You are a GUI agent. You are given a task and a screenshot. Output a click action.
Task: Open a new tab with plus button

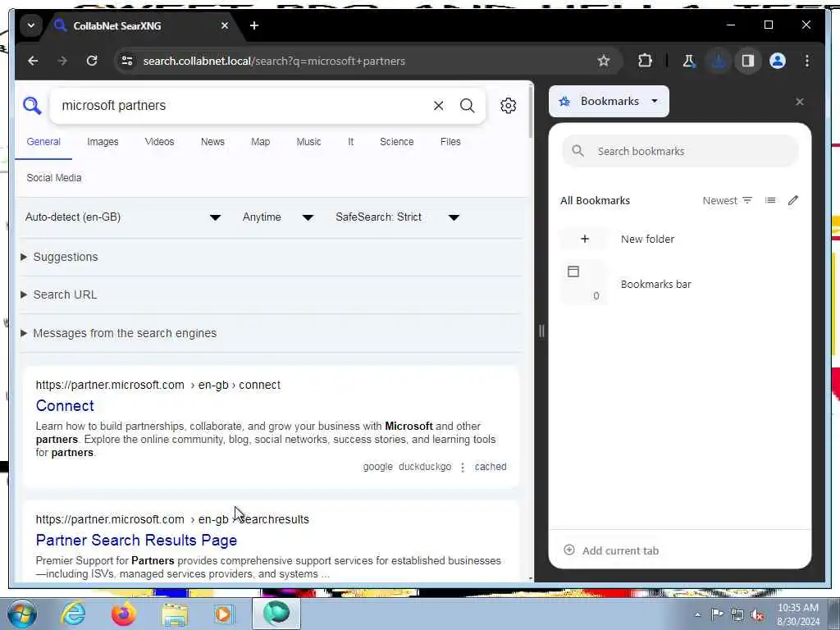(254, 25)
